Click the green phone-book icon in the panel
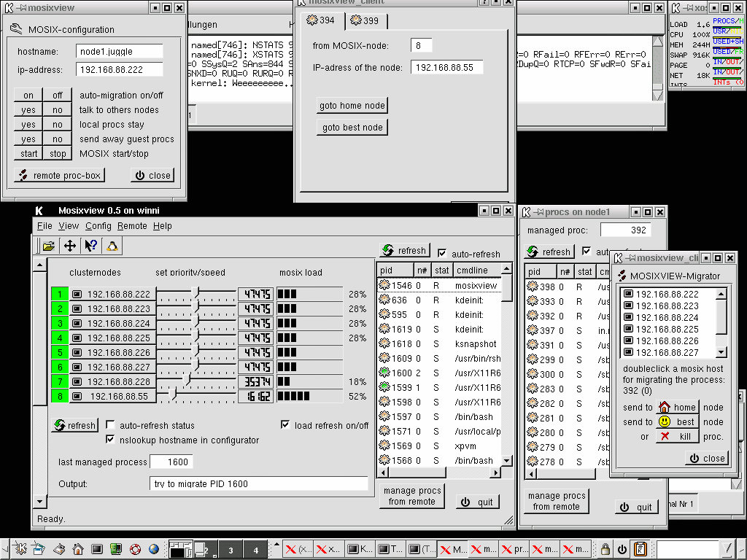This screenshot has width=747, height=560. coord(116,549)
